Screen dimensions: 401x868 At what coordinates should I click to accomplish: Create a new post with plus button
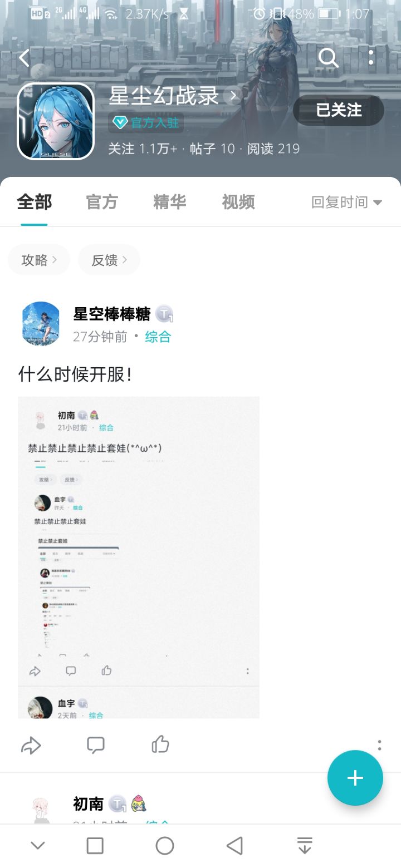click(x=355, y=778)
